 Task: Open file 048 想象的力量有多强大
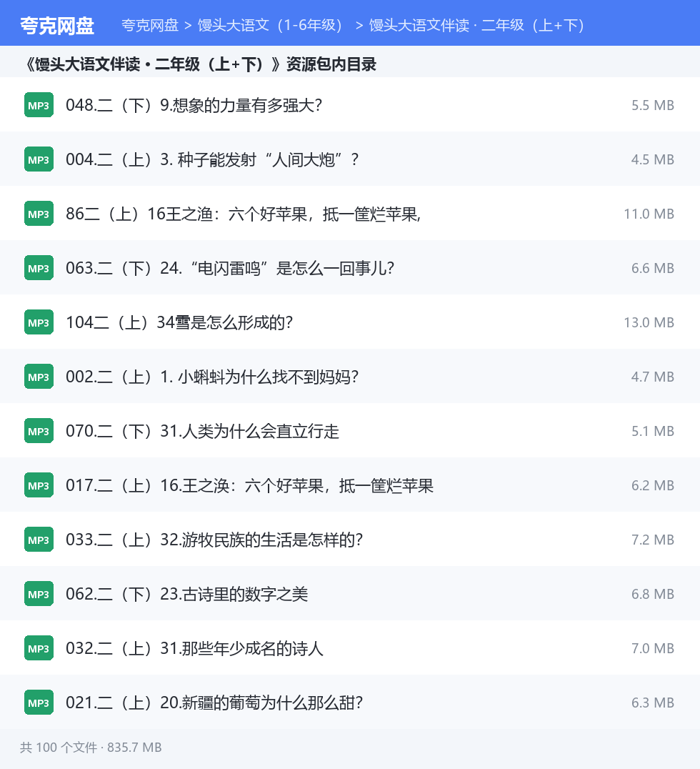pos(194,105)
